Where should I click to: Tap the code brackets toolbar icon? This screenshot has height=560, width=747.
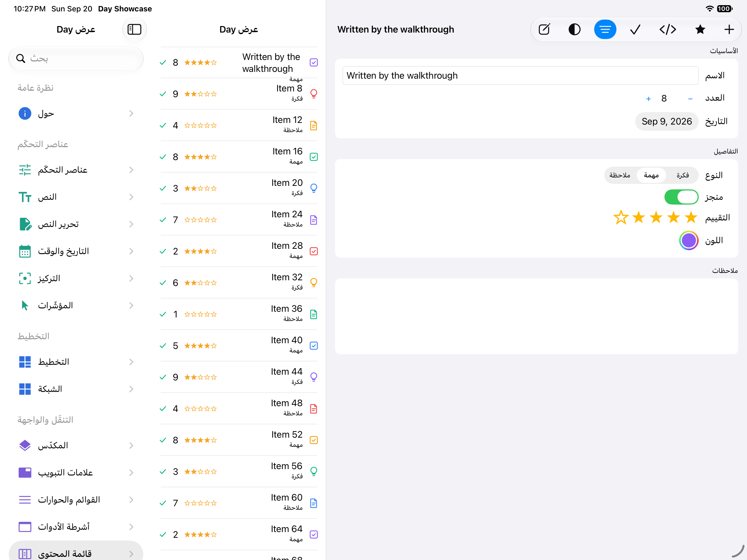(667, 29)
